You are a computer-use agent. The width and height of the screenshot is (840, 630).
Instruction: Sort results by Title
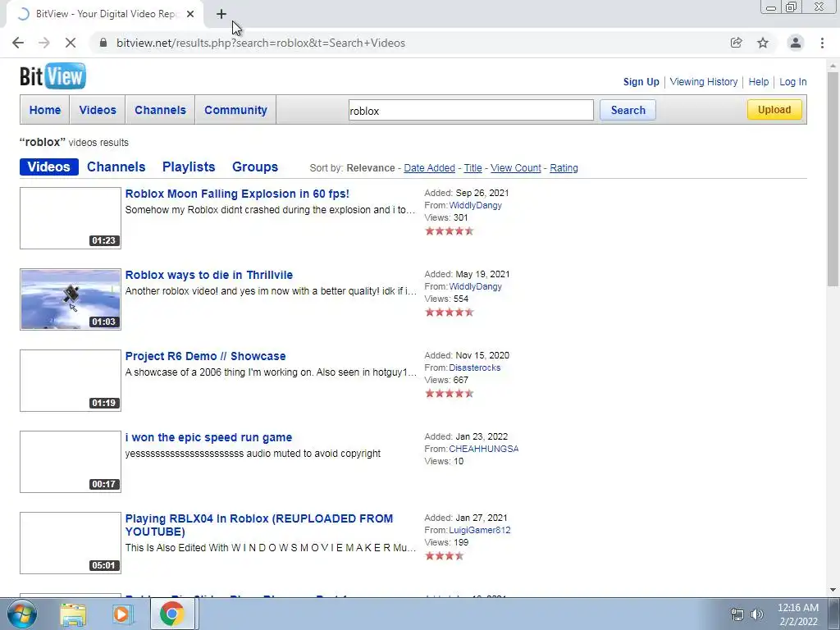click(x=472, y=167)
